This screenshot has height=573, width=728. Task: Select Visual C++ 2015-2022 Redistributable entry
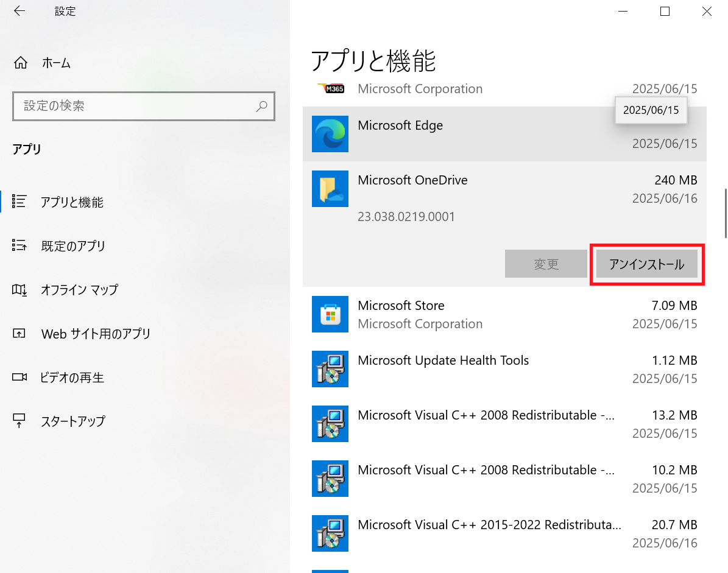click(x=504, y=533)
